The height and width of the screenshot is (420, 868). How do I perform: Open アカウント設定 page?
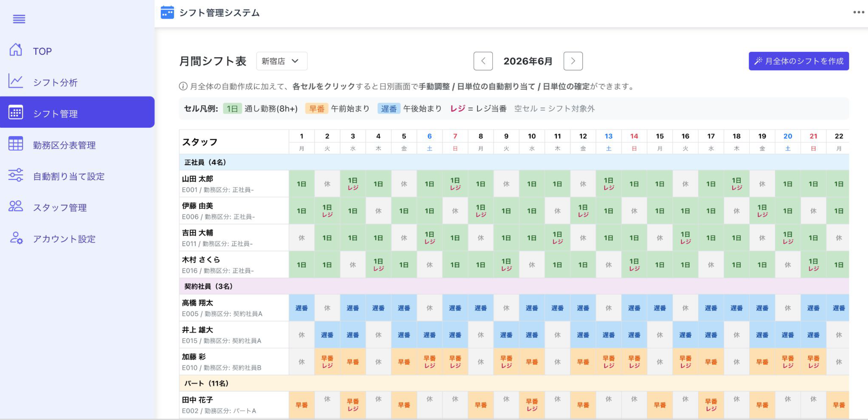(x=77, y=238)
